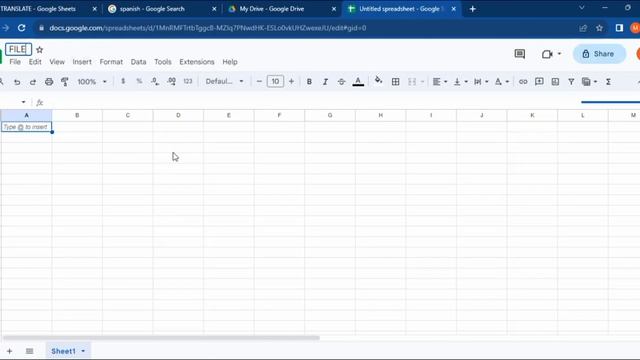Open All Sheets list icon
The image size is (640, 360).
29,351
